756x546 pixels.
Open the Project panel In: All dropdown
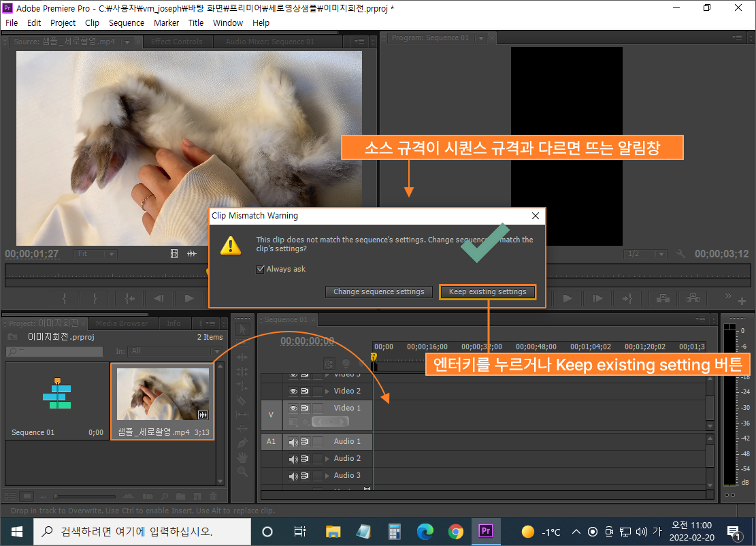[176, 351]
